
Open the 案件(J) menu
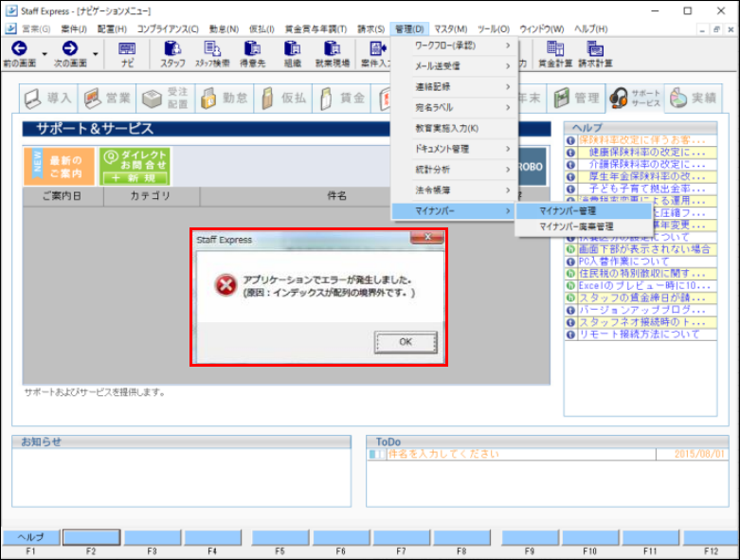[x=74, y=29]
